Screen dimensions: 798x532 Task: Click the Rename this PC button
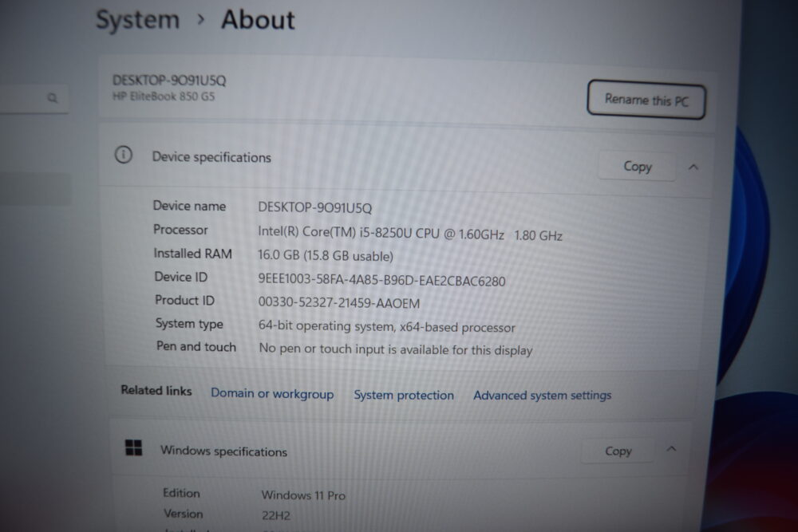[x=646, y=100]
